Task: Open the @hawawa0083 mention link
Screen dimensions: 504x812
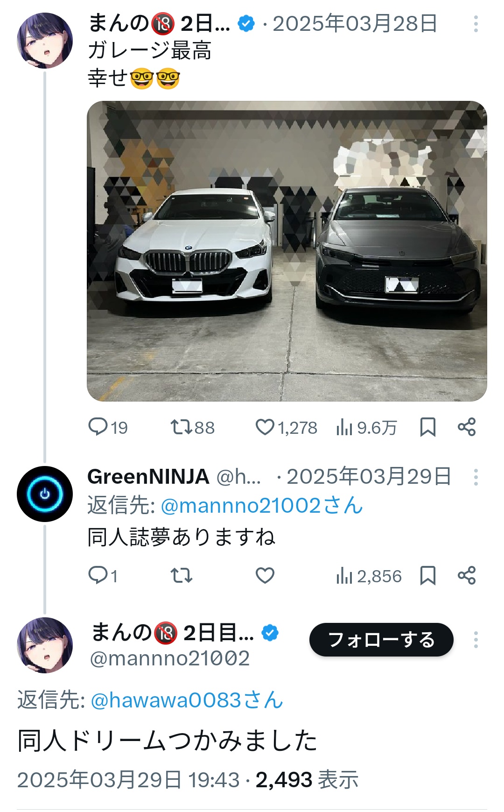Action: click(x=187, y=700)
